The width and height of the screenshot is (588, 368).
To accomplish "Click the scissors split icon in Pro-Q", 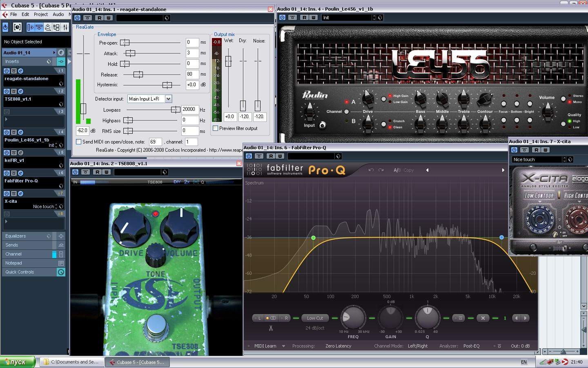I will (x=271, y=328).
